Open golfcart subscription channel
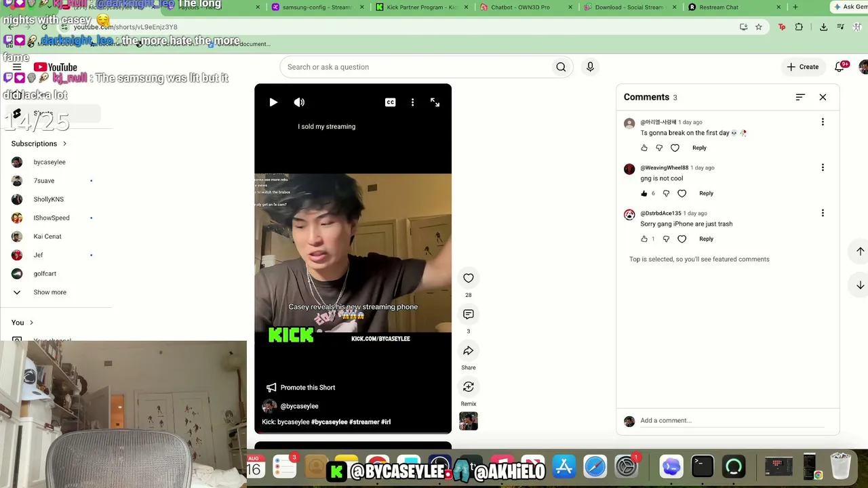Viewport: 868px width, 488px height. 45,274
